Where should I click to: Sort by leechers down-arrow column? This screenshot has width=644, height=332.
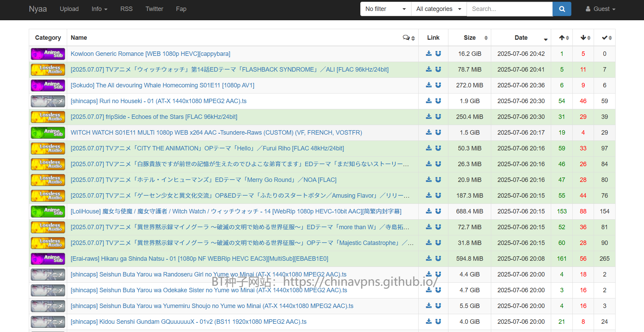585,38
